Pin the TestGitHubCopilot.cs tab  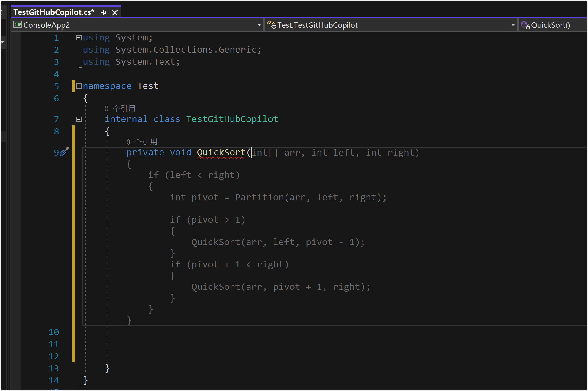coord(104,12)
